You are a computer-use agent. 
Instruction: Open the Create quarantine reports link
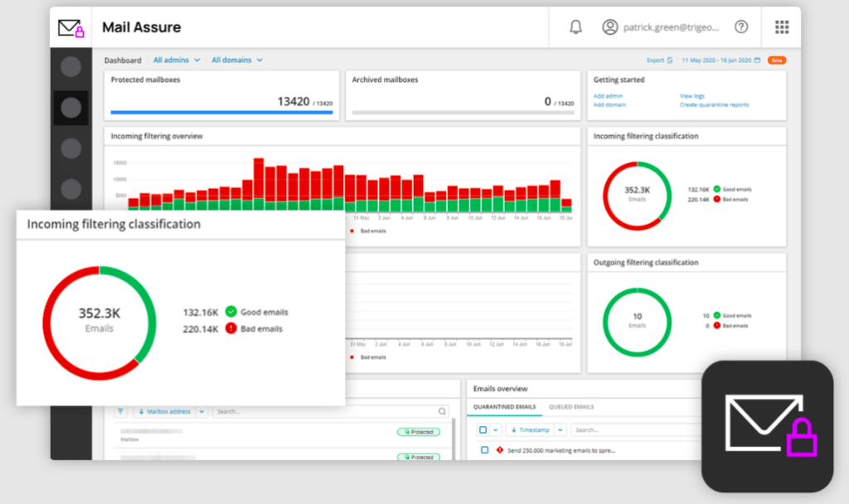tap(714, 105)
